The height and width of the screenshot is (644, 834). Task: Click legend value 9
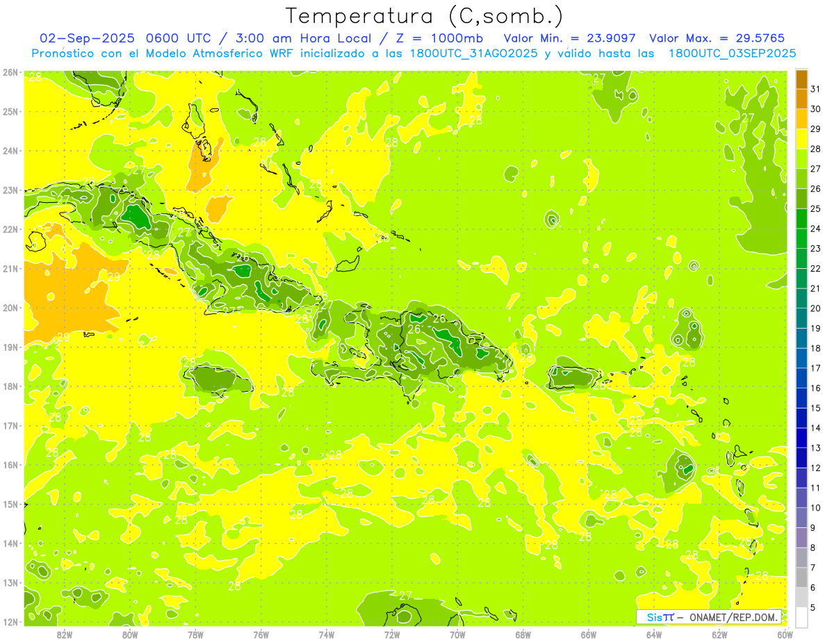coord(813,527)
